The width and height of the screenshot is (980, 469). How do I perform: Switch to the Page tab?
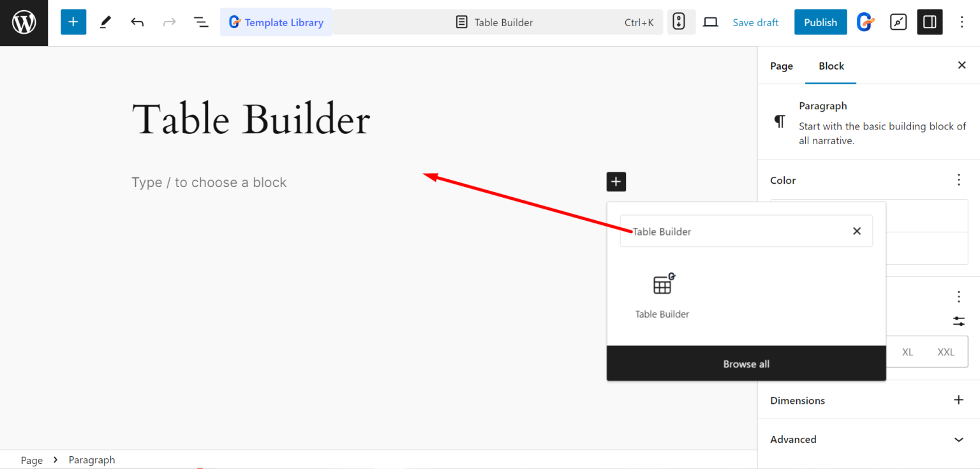coord(781,66)
